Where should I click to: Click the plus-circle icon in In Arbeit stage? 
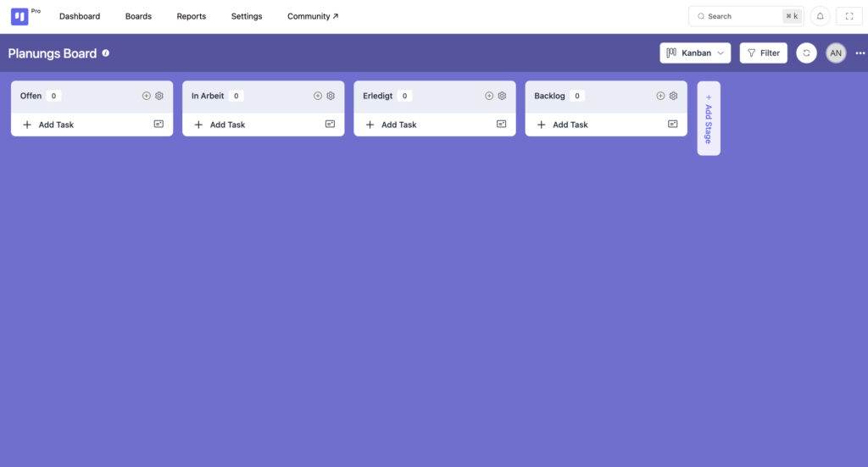pyautogui.click(x=318, y=96)
